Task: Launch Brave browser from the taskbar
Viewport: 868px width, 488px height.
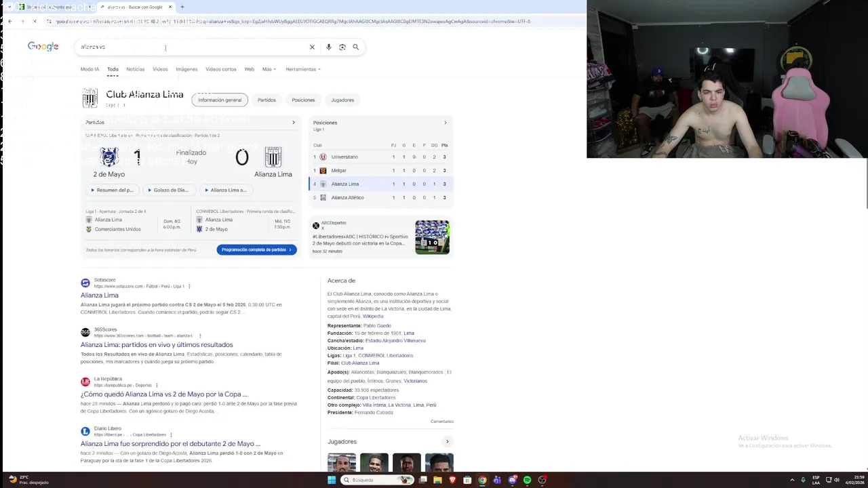Action: (x=452, y=480)
